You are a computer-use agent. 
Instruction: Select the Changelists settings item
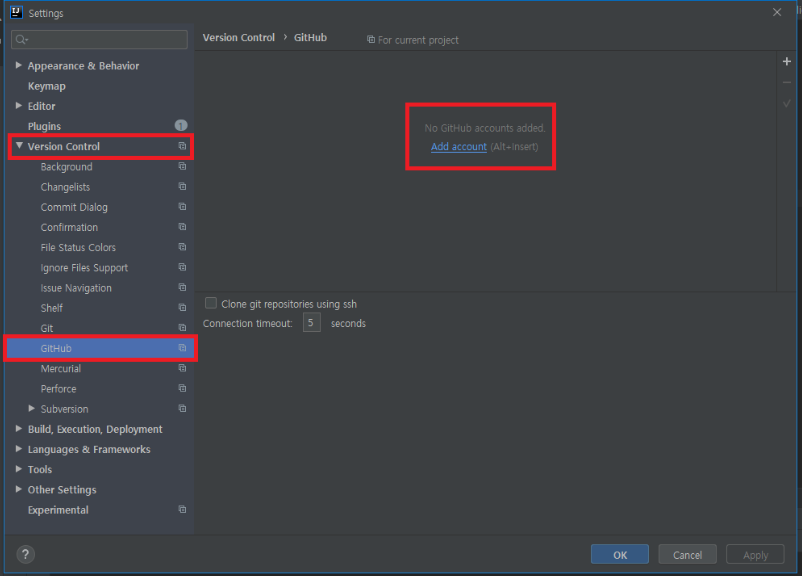click(65, 187)
